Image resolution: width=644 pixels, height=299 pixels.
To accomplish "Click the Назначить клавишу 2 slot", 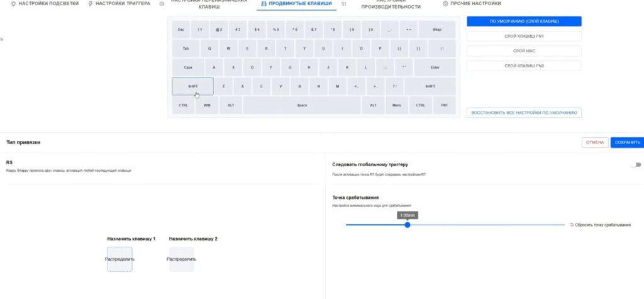I will [x=182, y=259].
